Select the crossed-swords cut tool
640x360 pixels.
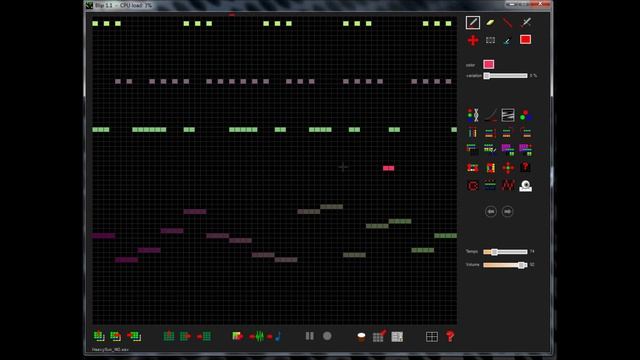[x=526, y=22]
